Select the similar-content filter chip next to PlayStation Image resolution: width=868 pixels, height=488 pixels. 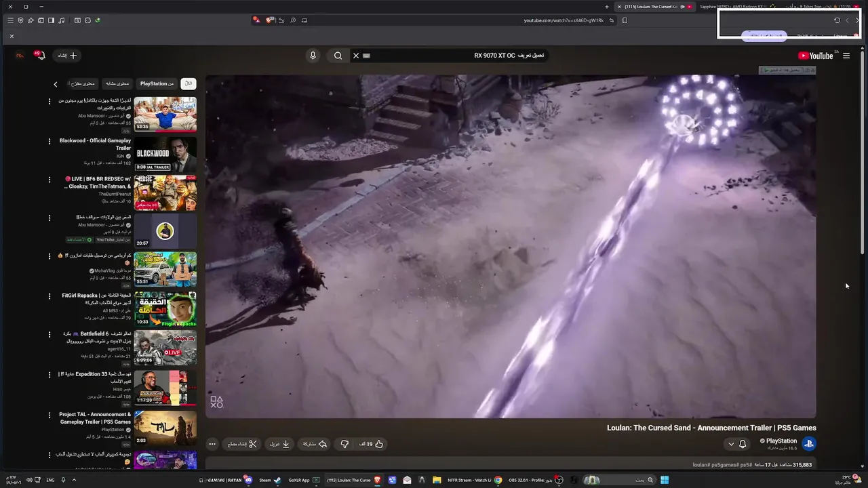click(117, 83)
